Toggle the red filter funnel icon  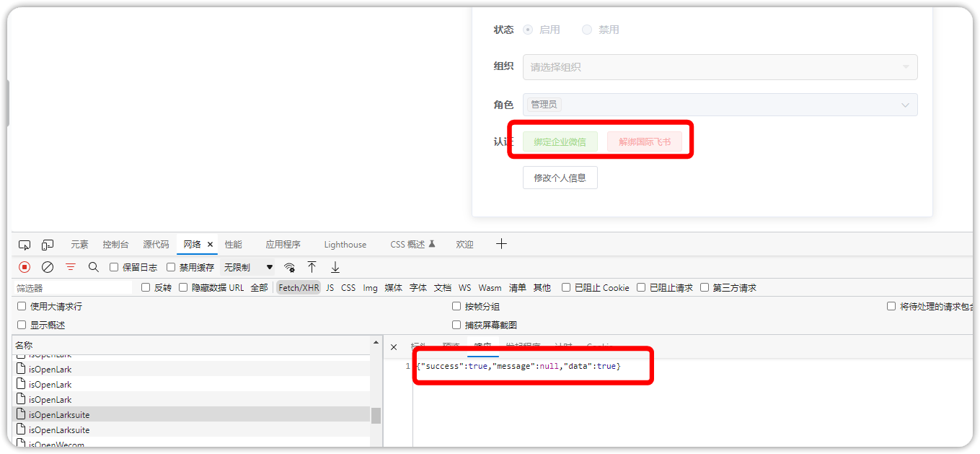pyautogui.click(x=71, y=267)
